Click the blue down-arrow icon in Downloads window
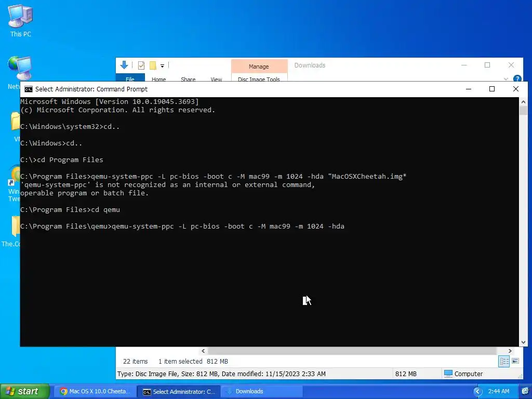The image size is (532, 399). 124,65
